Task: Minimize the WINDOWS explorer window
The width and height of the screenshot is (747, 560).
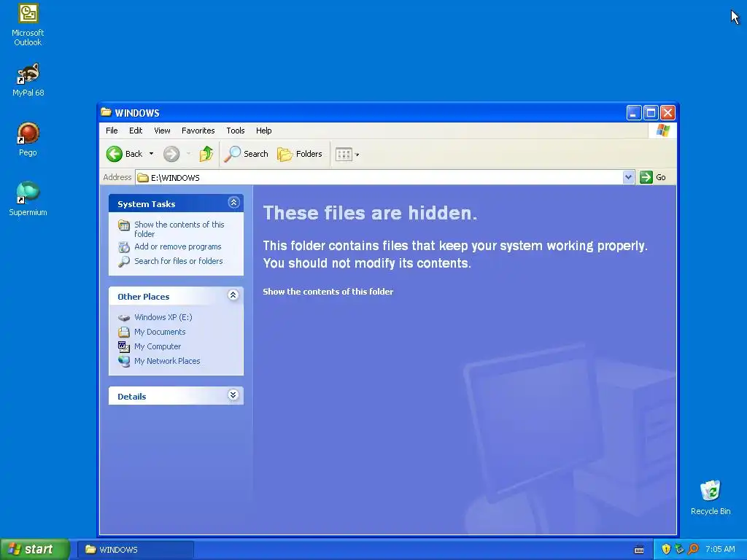Action: tap(634, 113)
